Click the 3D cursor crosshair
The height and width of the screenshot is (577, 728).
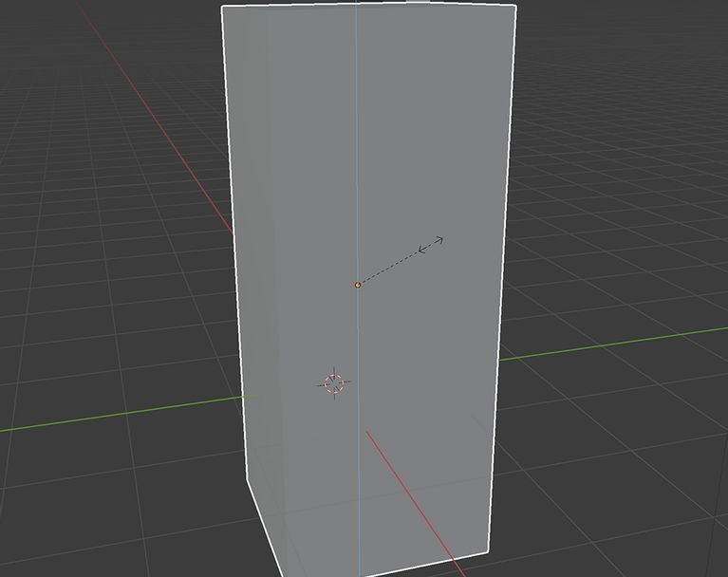[333, 382]
